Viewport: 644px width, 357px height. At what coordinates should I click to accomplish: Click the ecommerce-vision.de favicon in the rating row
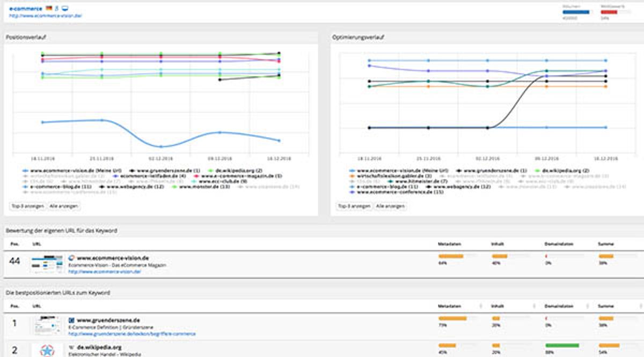click(72, 258)
